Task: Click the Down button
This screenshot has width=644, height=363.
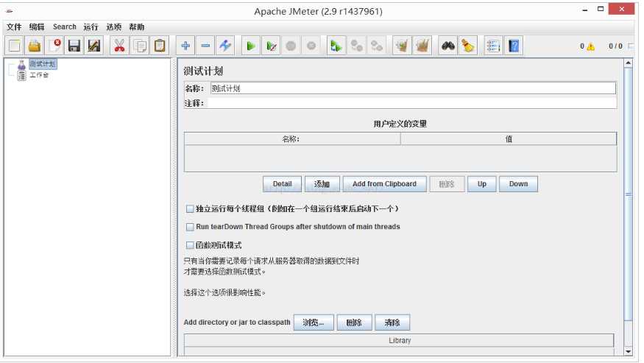Action: pos(518,184)
